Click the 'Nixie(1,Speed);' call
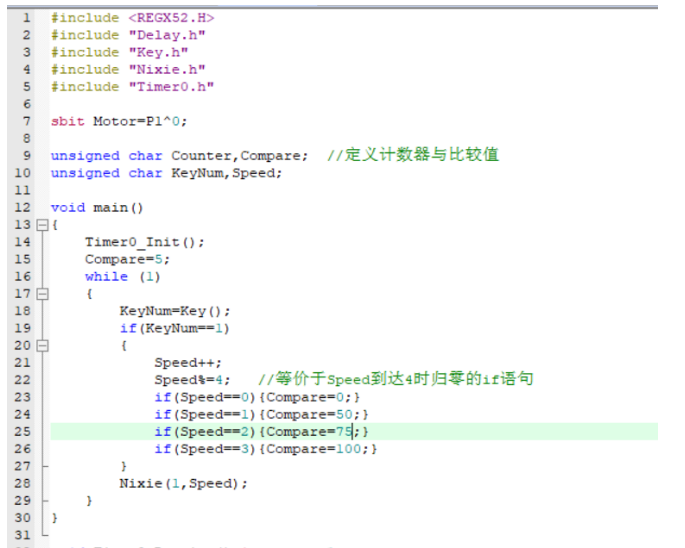 pyautogui.click(x=183, y=484)
